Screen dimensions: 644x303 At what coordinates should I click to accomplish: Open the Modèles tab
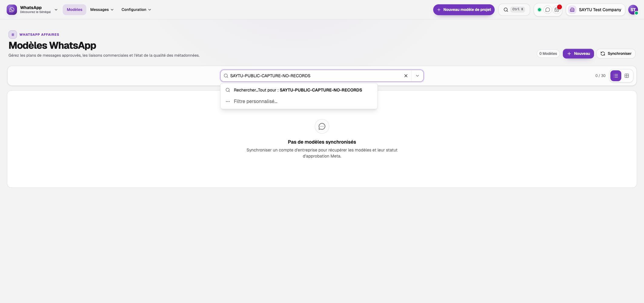coord(75,10)
